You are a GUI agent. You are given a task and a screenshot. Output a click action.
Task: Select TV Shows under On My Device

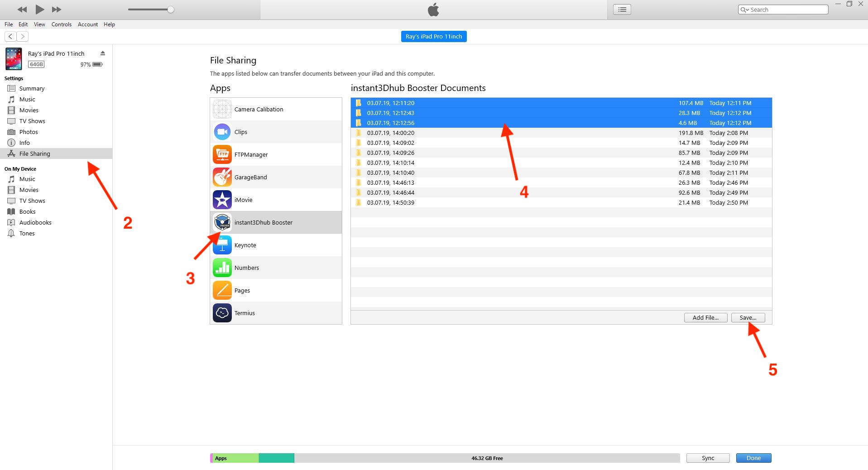point(56,201)
